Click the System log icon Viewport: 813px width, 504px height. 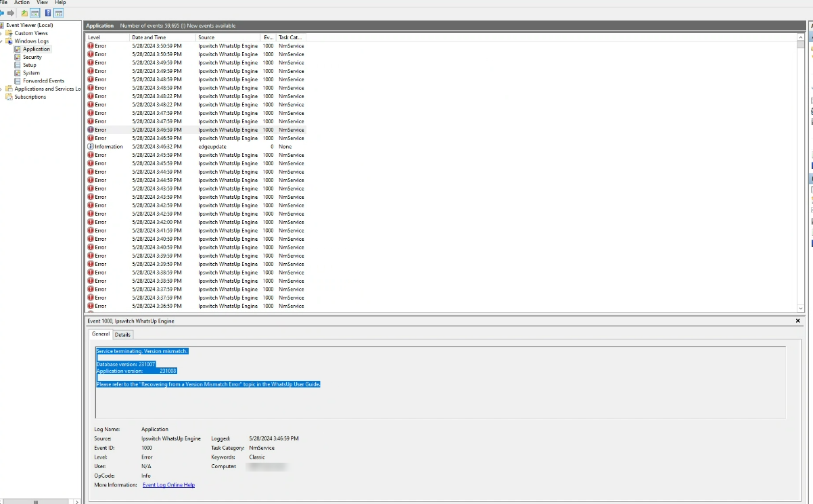(18, 73)
